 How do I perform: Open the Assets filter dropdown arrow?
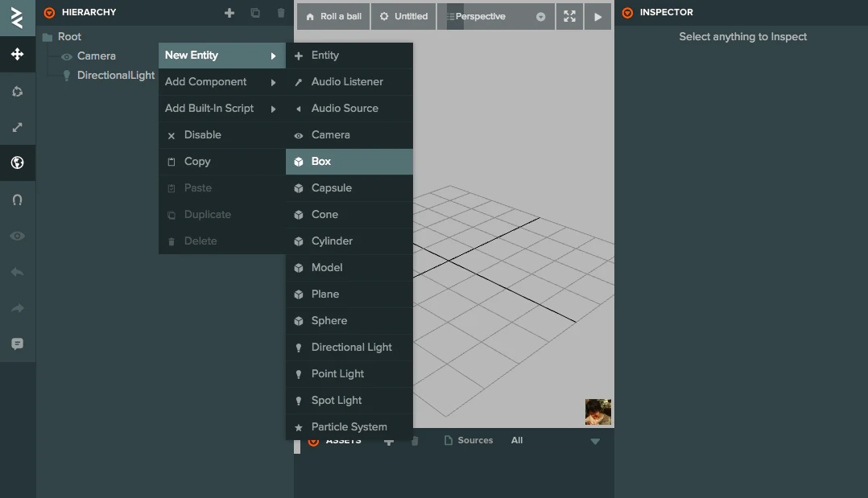pos(595,442)
